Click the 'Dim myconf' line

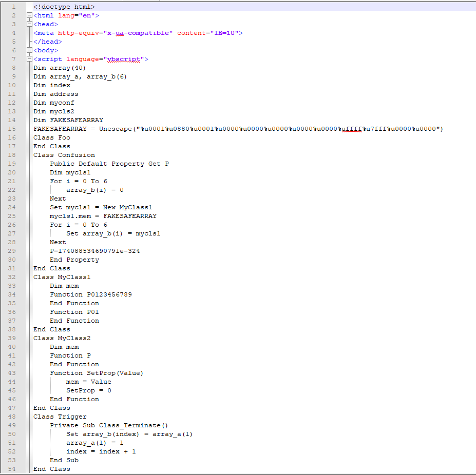[x=54, y=103]
